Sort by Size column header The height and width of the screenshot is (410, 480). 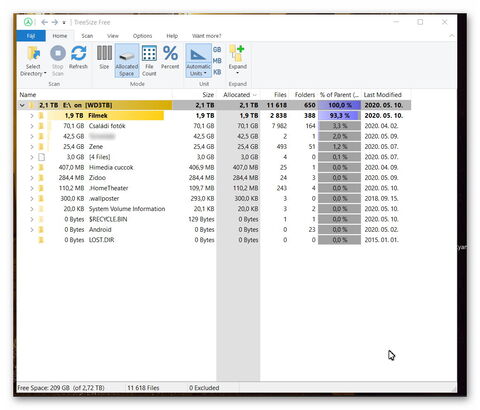click(x=194, y=95)
